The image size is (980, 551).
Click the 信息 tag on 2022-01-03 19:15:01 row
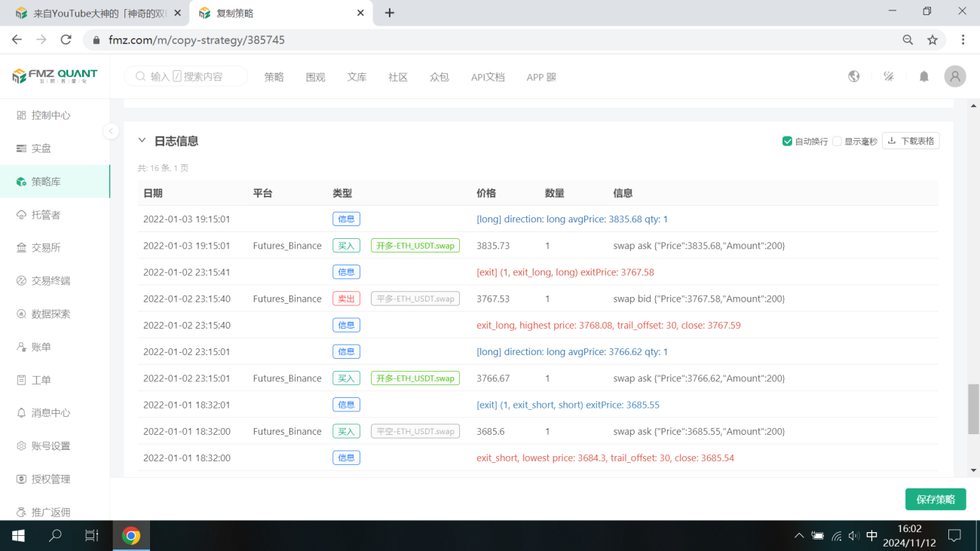pyautogui.click(x=346, y=219)
